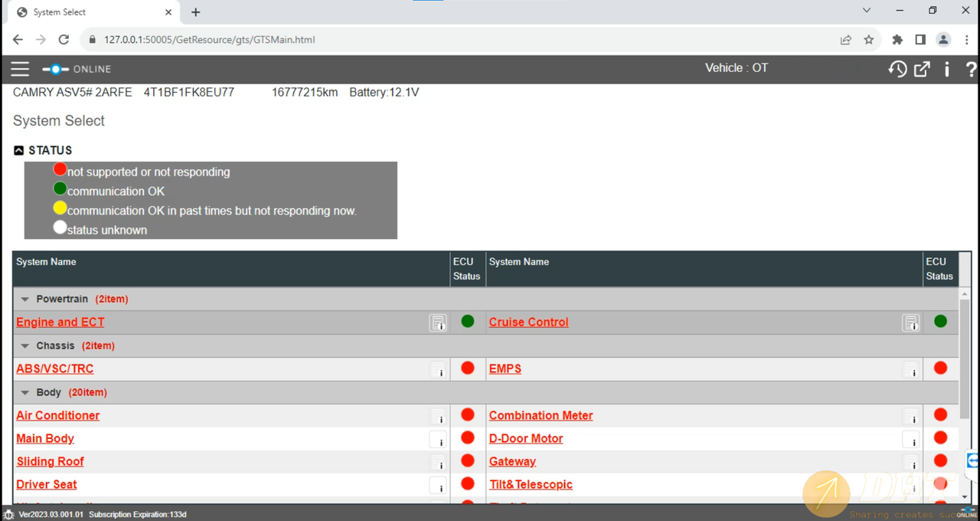The height and width of the screenshot is (521, 980).
Task: Open browser extensions puzzle icon
Action: click(897, 40)
